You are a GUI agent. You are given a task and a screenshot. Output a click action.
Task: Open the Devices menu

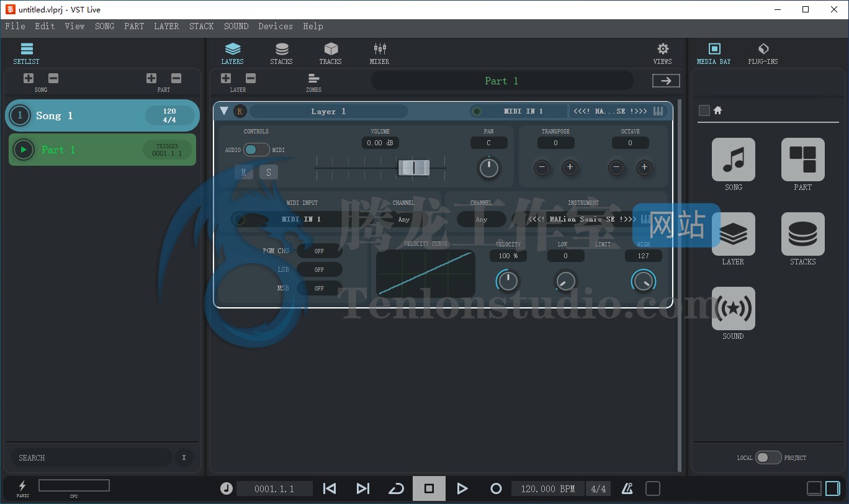pyautogui.click(x=276, y=26)
